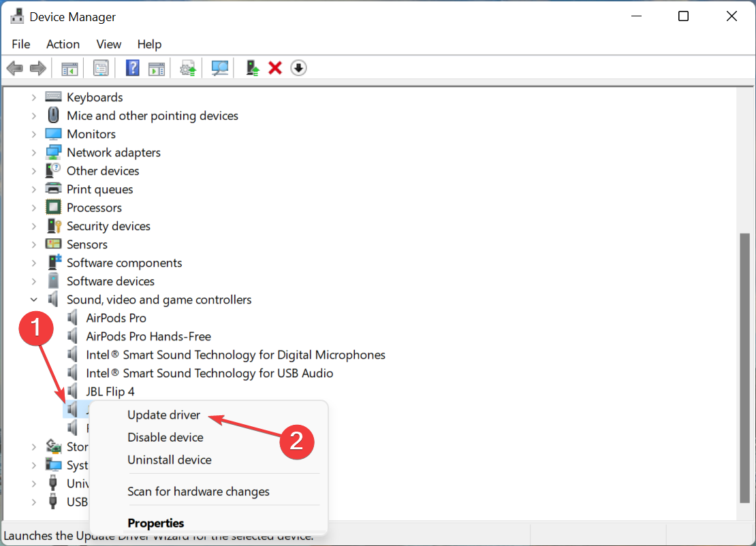Open the Help menu
756x546 pixels.
pyautogui.click(x=149, y=44)
